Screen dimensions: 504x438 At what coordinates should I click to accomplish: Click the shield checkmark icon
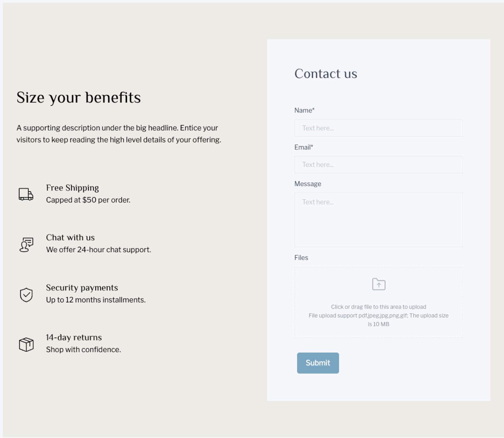click(26, 295)
